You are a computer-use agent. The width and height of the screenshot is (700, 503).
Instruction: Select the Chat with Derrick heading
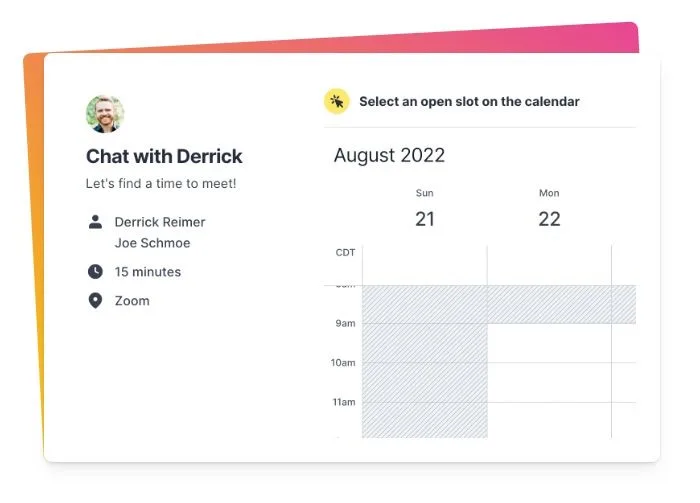[164, 156]
